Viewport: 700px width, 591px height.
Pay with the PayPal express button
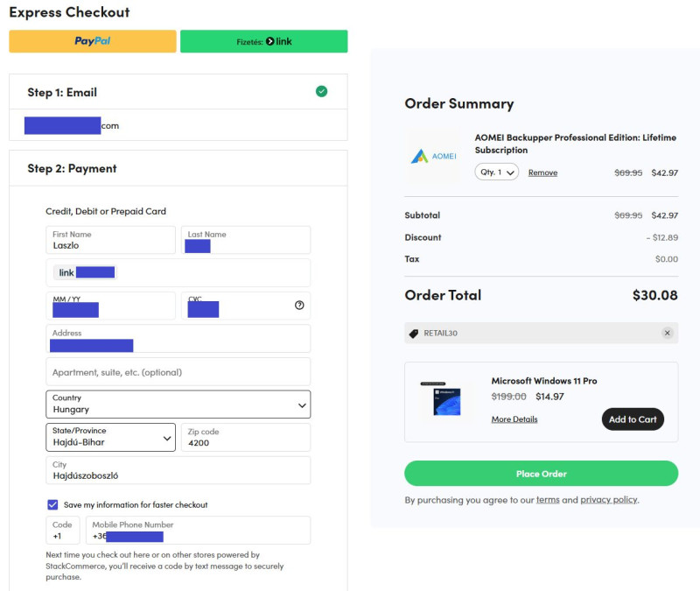pyautogui.click(x=93, y=41)
